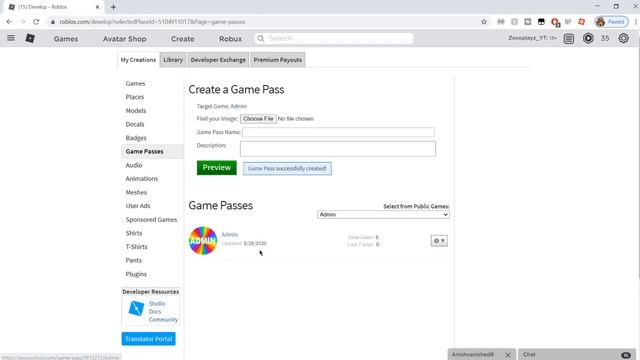
Task: Select Pants in the sidebar
Action: [133, 260]
